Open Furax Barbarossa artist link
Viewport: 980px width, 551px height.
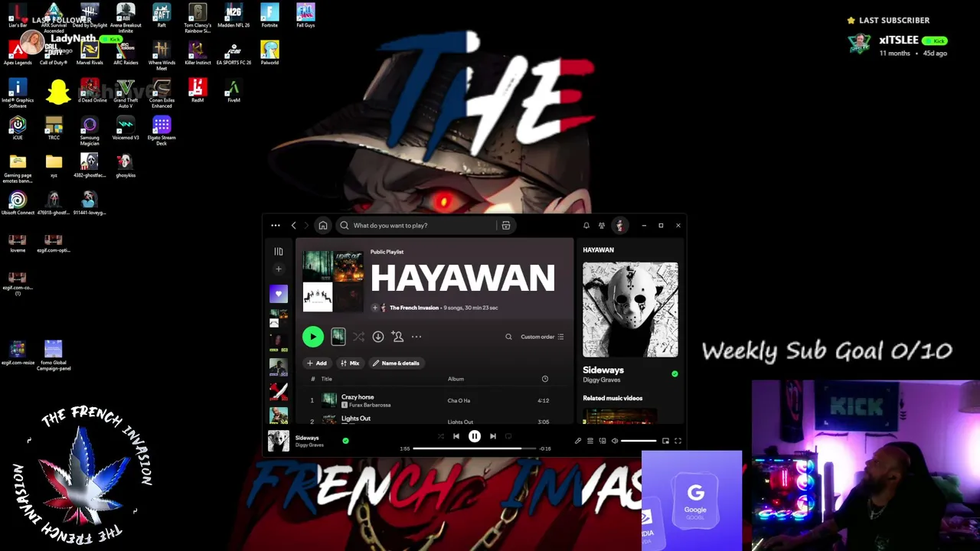pos(370,405)
